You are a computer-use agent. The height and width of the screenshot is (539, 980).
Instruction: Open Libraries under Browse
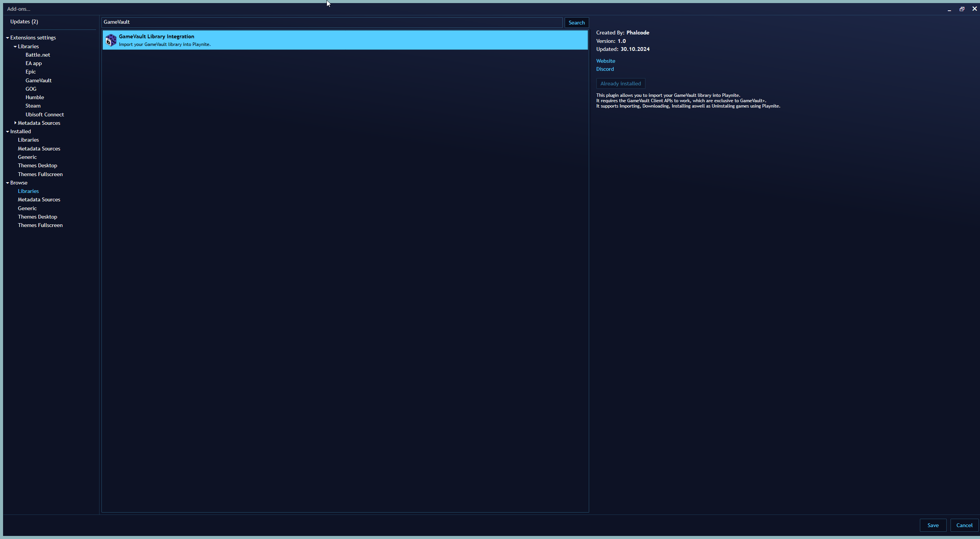pyautogui.click(x=28, y=191)
